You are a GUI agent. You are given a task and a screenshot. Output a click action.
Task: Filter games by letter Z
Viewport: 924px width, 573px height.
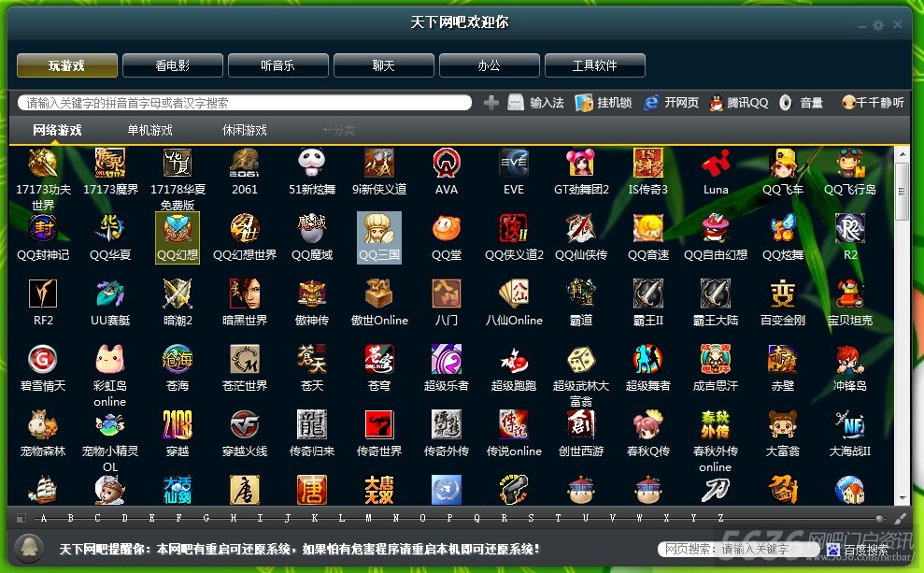[x=720, y=518]
